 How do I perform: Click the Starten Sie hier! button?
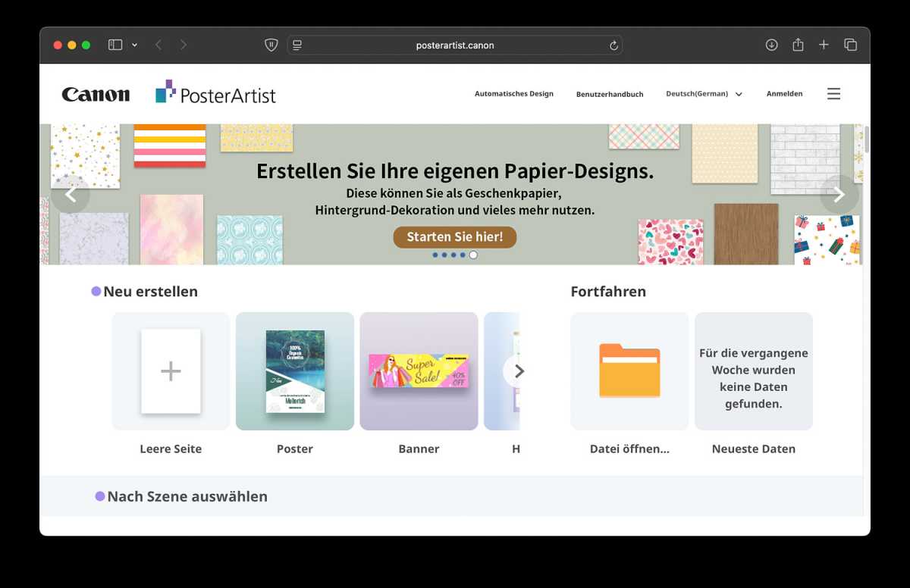(x=454, y=237)
